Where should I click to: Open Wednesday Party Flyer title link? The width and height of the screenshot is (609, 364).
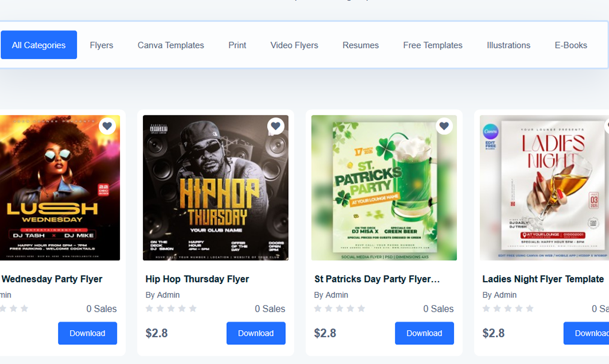pyautogui.click(x=52, y=279)
